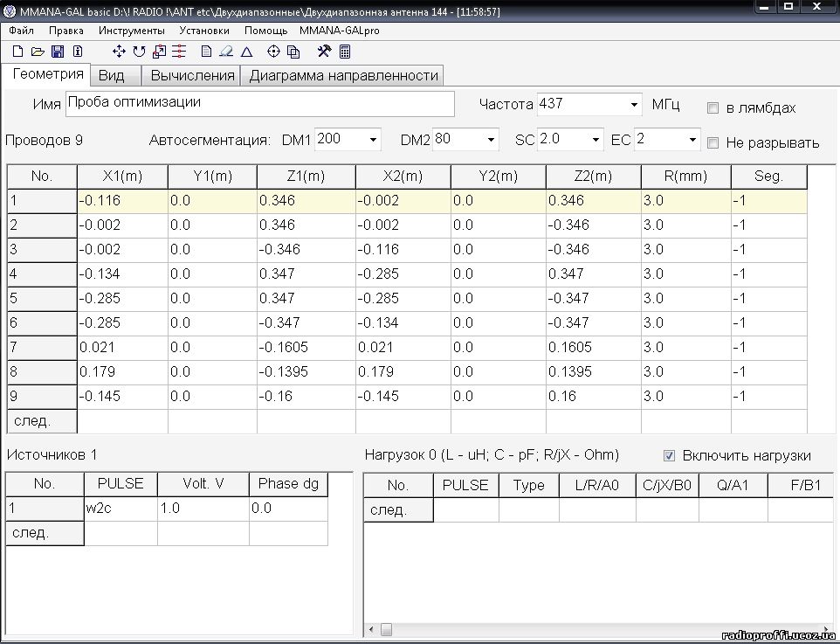
Task: Expand the DM1 dropdown
Action: 373,140
